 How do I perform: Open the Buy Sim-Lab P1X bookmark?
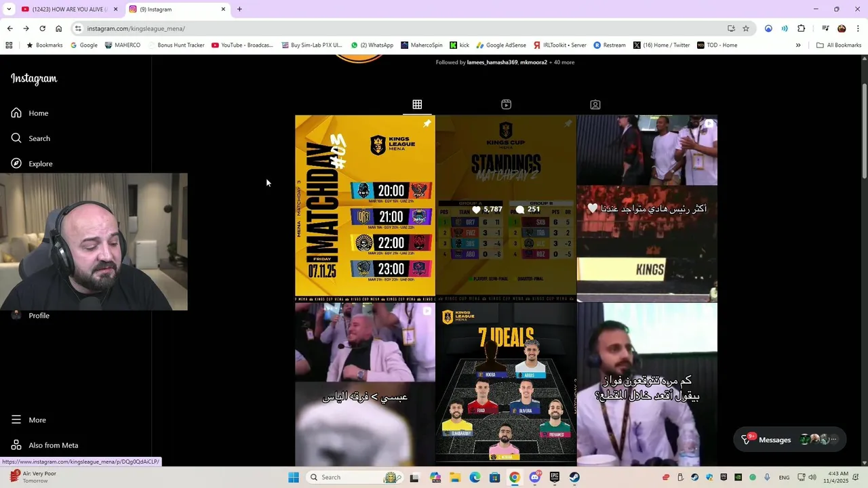click(x=311, y=45)
